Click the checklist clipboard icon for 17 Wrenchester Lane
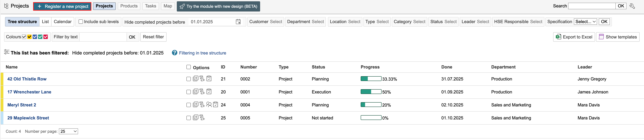Screen dimensions: 644x140 pos(209,92)
